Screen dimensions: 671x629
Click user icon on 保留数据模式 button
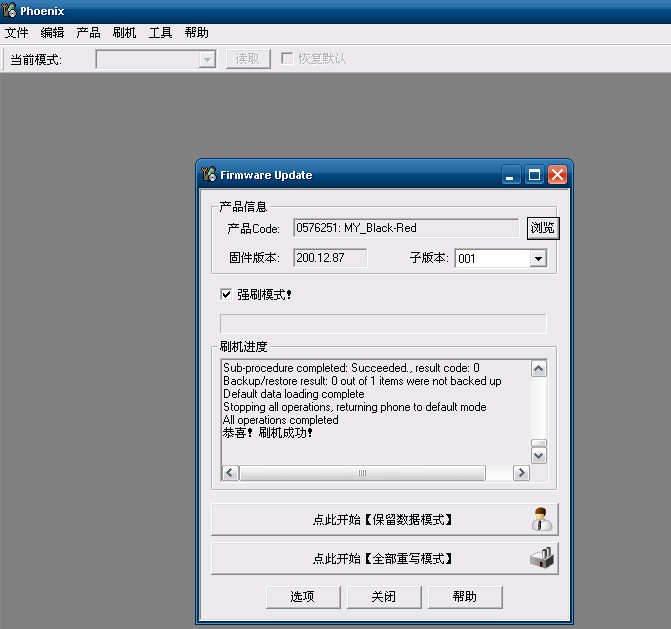point(541,519)
